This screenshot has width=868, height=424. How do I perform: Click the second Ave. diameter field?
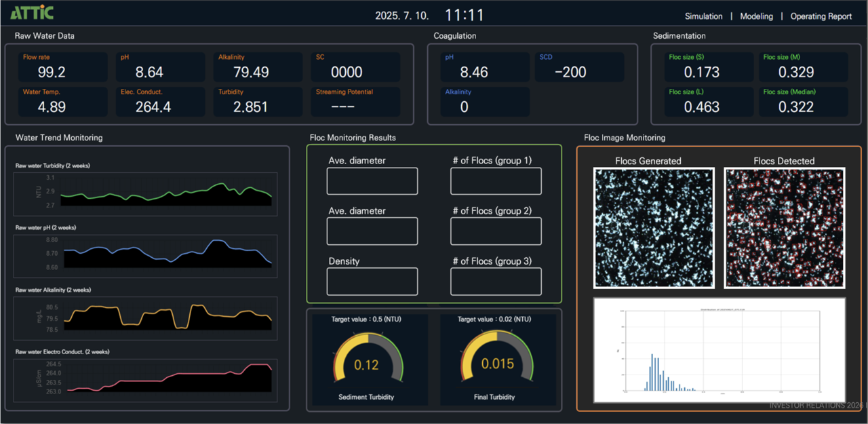(x=372, y=231)
